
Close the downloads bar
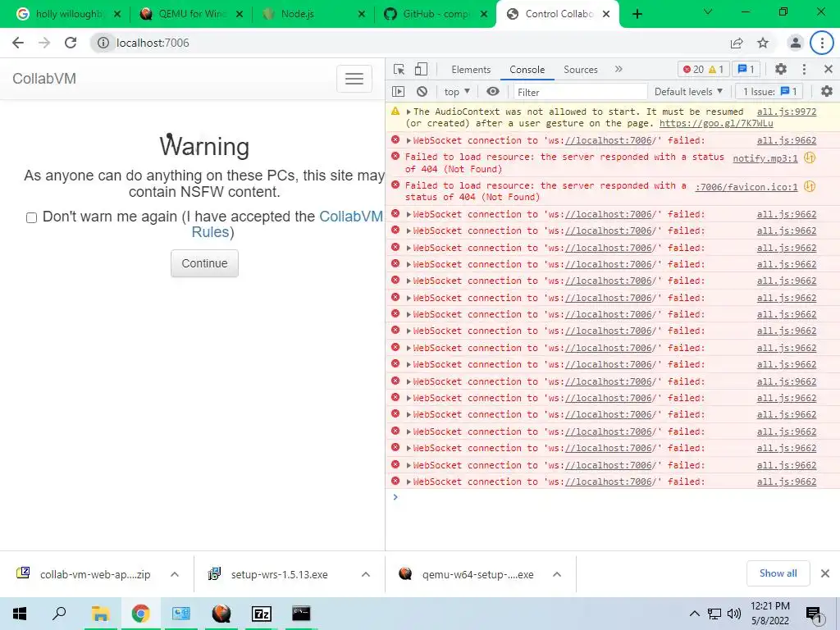point(825,573)
